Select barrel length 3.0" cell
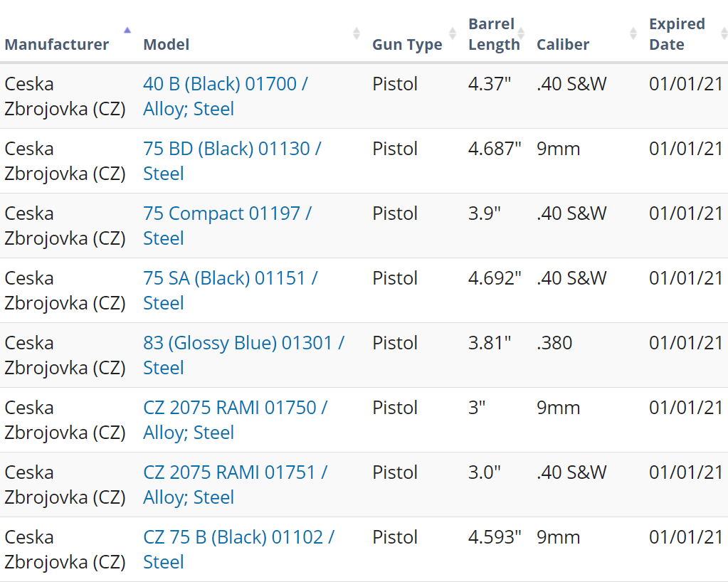 tap(484, 472)
